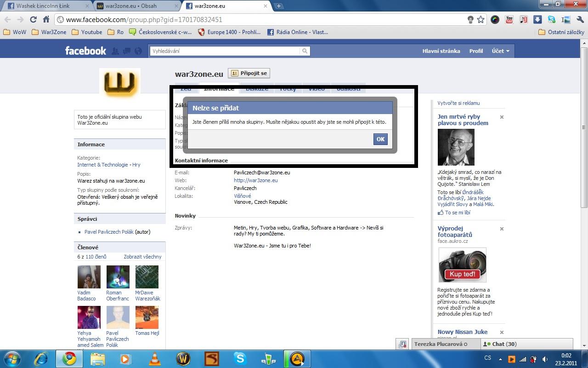Open the http://war3zone.eu web link

256,180
